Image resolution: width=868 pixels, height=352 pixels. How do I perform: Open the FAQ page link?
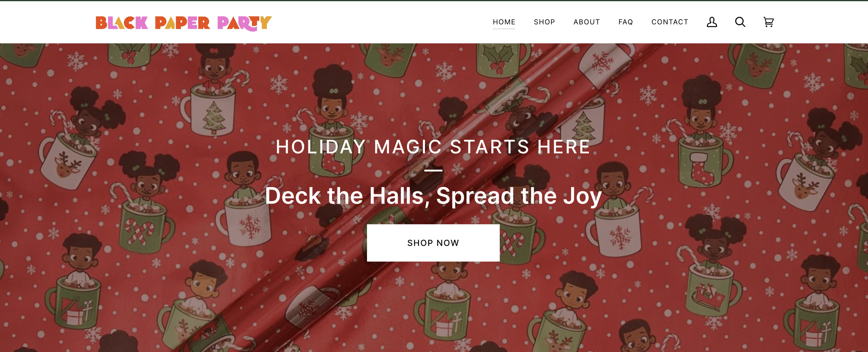point(626,22)
